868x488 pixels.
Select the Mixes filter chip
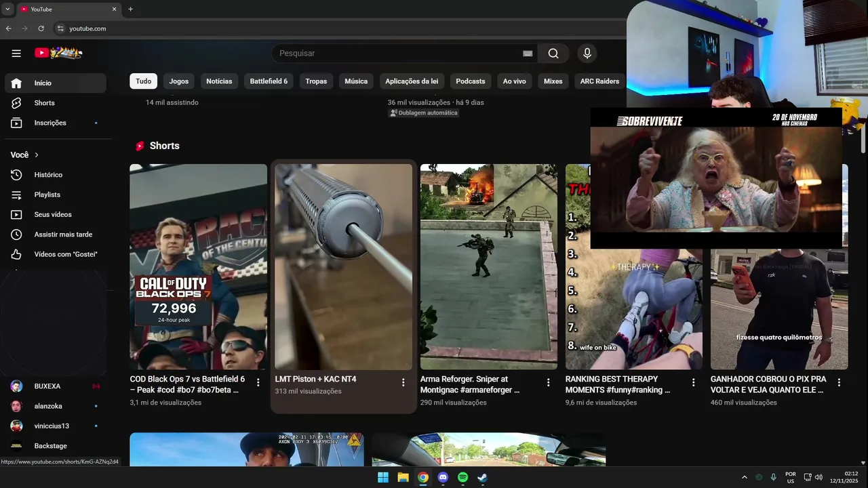coord(553,81)
